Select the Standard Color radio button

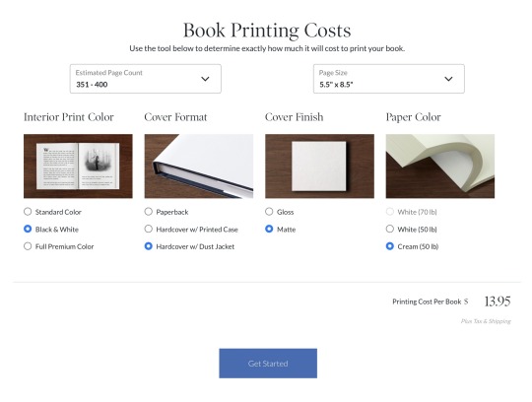point(28,212)
